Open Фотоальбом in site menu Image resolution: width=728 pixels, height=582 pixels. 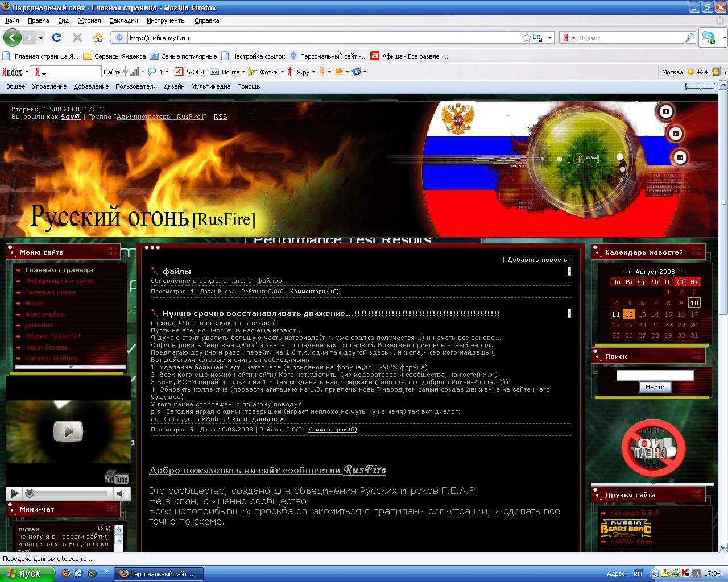pos(45,314)
